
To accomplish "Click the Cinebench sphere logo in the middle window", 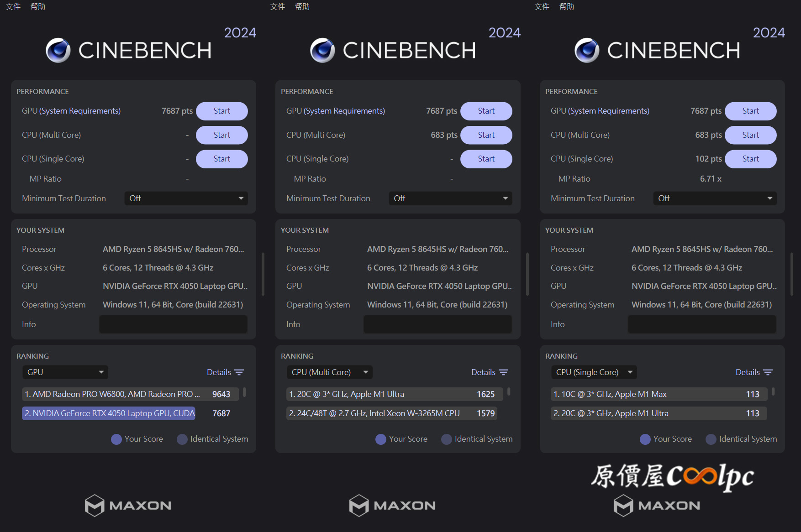I will pyautogui.click(x=322, y=50).
